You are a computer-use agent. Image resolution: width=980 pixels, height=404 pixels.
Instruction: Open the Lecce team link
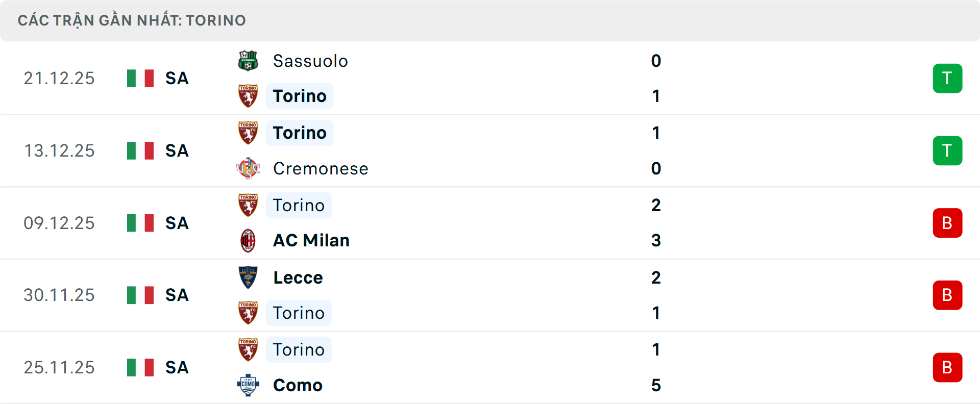coord(298,278)
